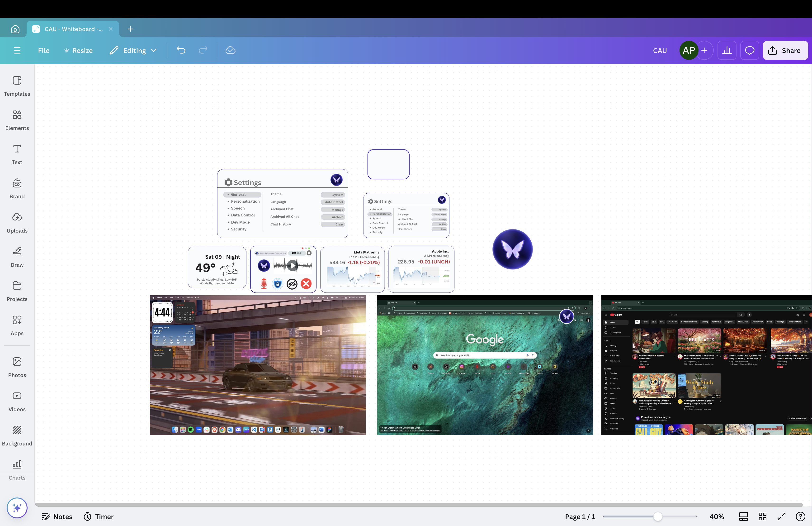Switch to grid view of pages
The width and height of the screenshot is (812, 526).
tap(763, 516)
